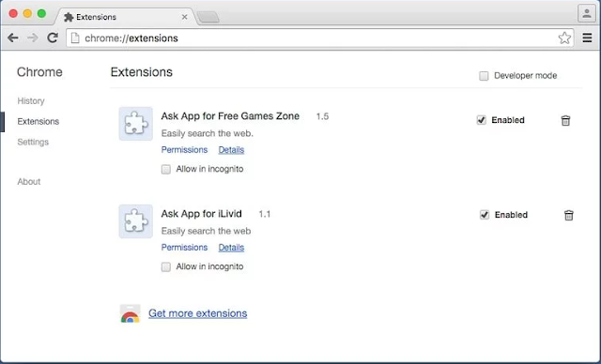View Permissions for Ask App for iLivid
Image resolution: width=601 pixels, height=364 pixels.
point(184,248)
